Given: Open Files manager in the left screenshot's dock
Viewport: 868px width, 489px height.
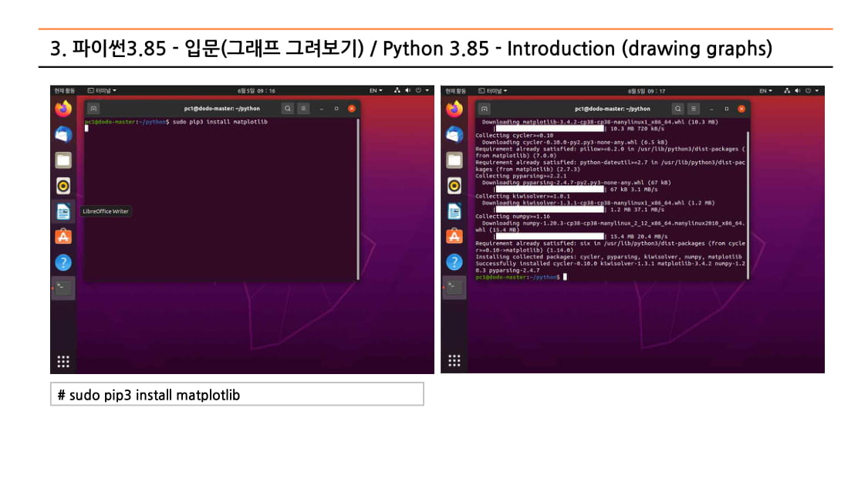Looking at the screenshot, I should (64, 160).
